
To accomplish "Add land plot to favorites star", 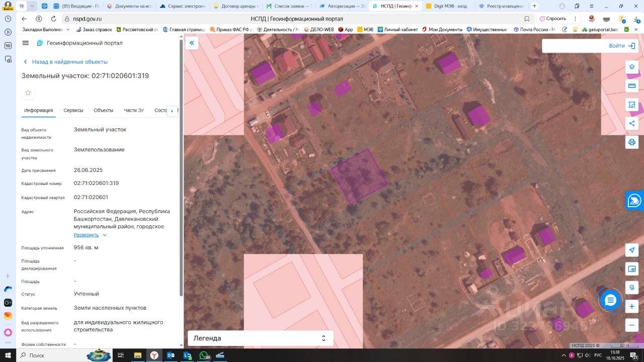I will click(28, 93).
